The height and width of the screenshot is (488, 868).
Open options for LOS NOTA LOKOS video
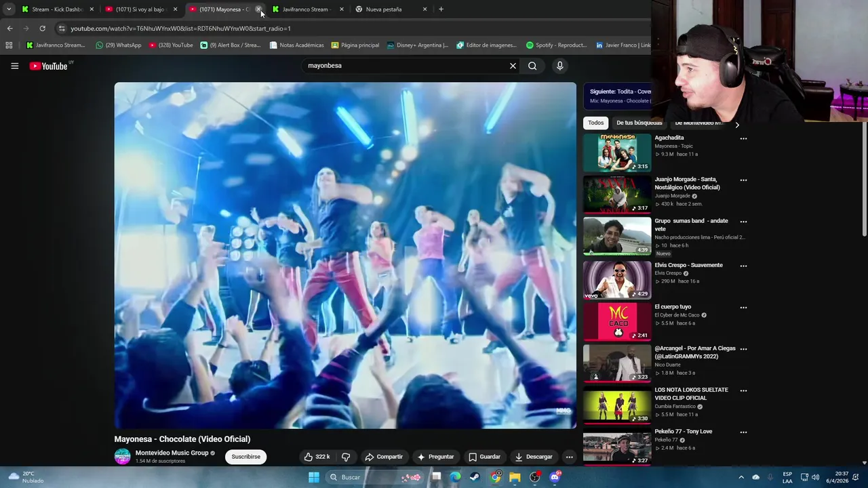[743, 390]
